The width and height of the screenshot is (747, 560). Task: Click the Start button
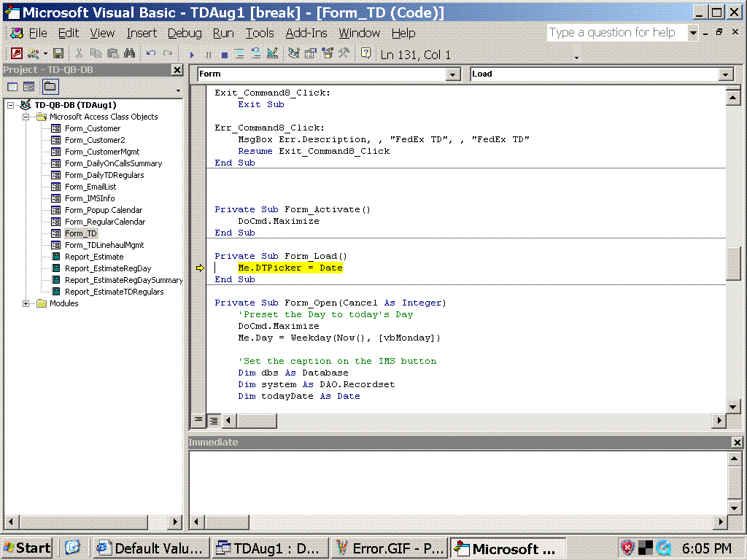click(x=27, y=548)
